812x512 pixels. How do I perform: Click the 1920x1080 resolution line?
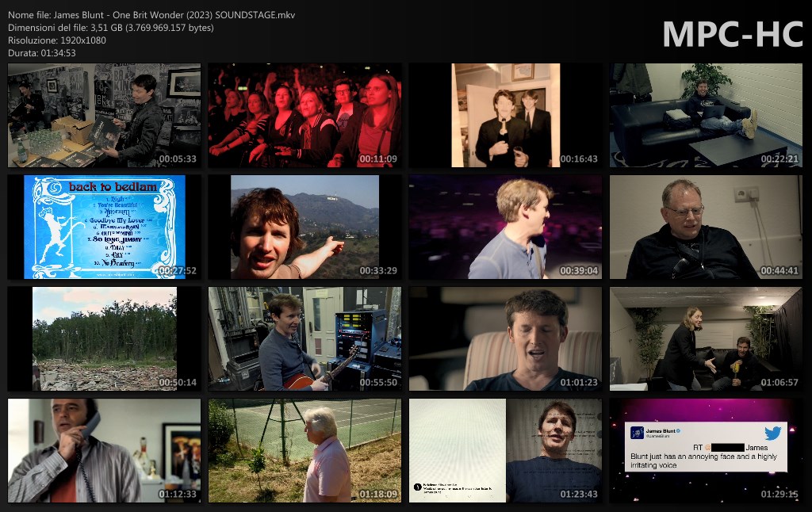point(56,40)
